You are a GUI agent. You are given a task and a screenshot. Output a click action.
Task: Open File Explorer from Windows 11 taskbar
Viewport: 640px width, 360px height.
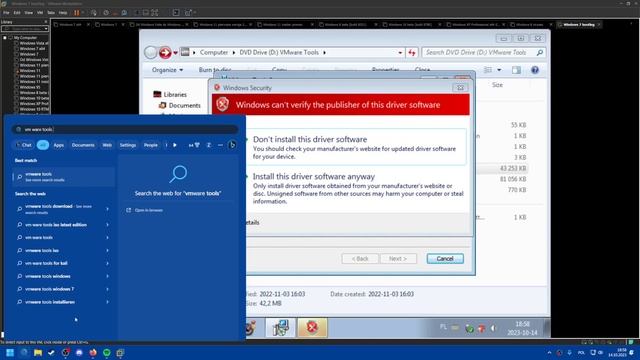click(x=38, y=353)
